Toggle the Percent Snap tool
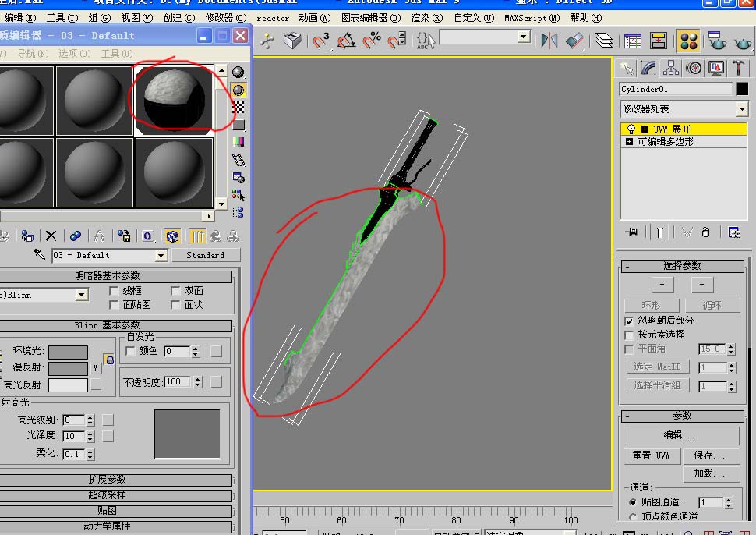The height and width of the screenshot is (535, 756). click(372, 41)
